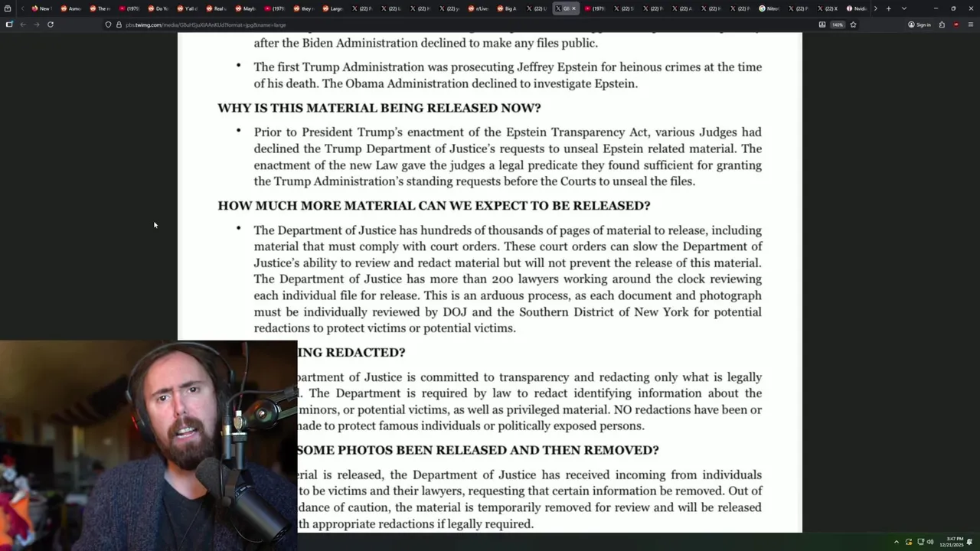Switch to the "(22) S" X tab
Image resolution: width=980 pixels, height=551 pixels.
coord(623,8)
